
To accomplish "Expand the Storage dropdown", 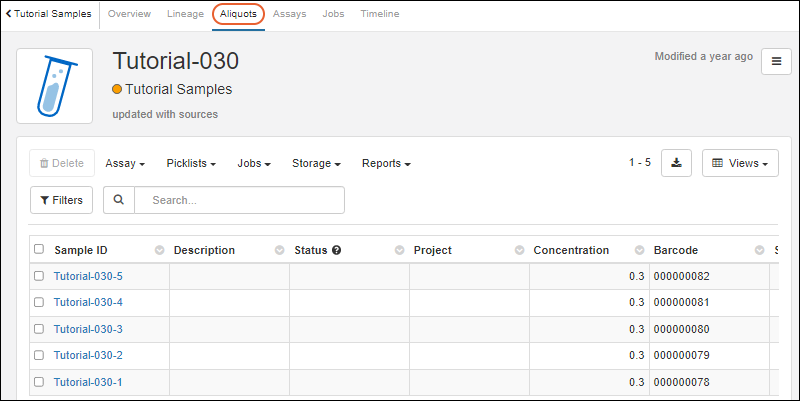I will [x=316, y=163].
